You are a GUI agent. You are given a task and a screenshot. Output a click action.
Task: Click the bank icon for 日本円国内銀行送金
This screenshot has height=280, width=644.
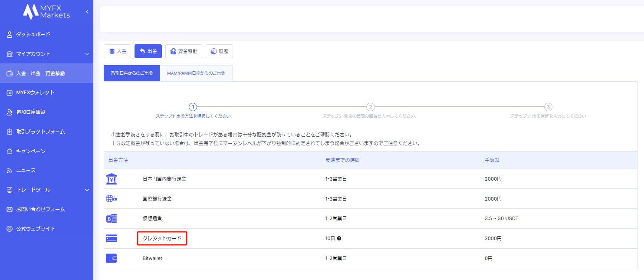click(112, 179)
